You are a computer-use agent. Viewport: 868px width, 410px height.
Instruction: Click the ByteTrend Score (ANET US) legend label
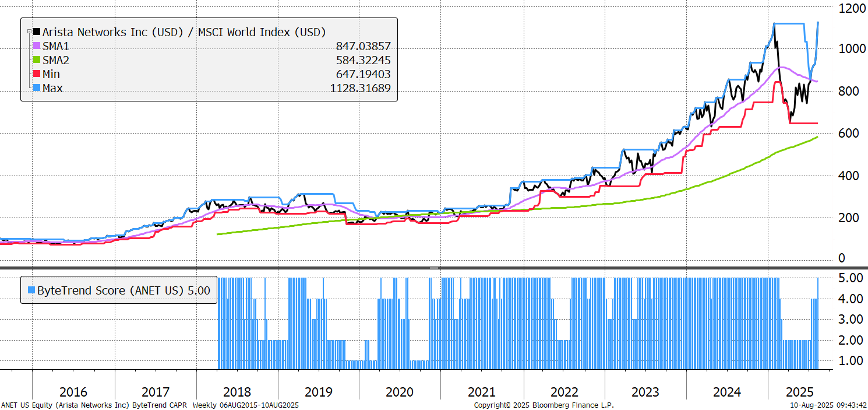click(x=111, y=290)
